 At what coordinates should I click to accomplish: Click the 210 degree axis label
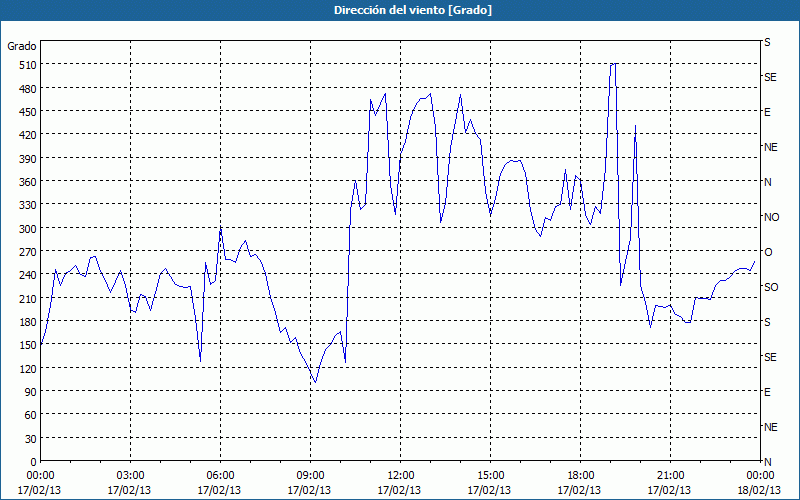coord(28,298)
